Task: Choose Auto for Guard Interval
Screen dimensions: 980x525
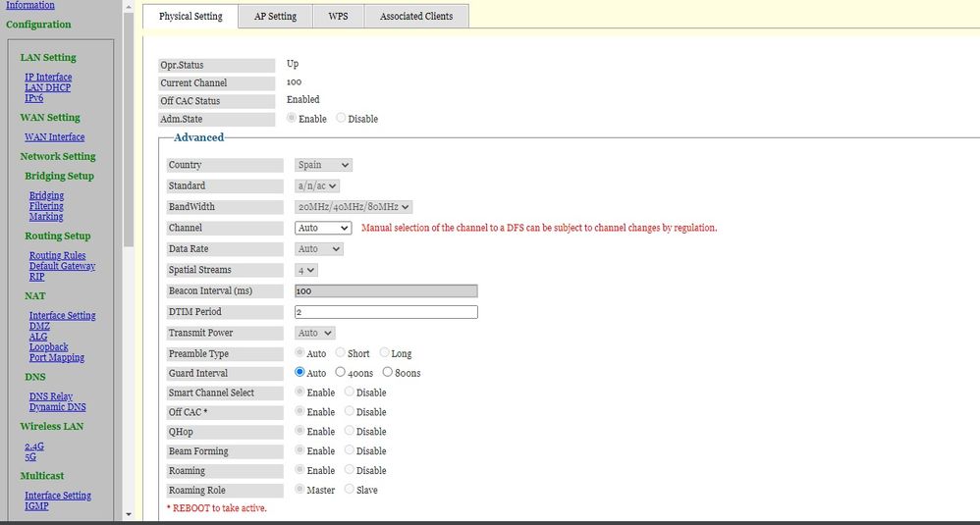Action: [x=300, y=373]
